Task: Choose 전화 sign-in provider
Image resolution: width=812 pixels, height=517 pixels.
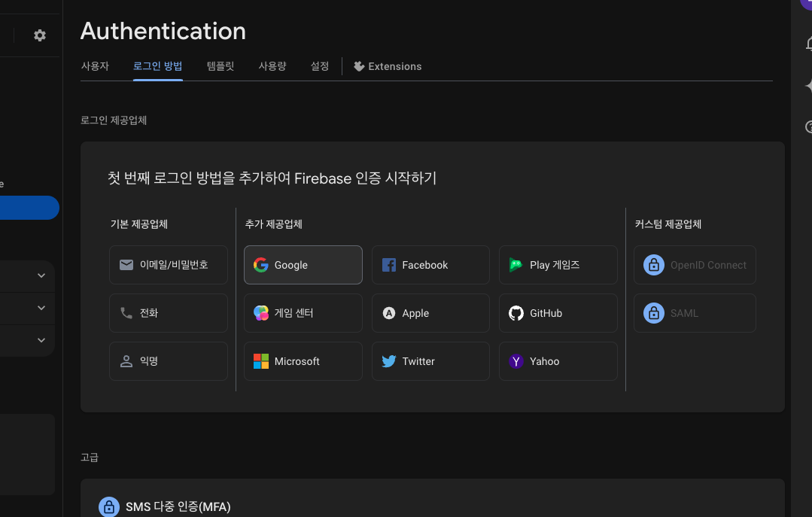Action: pyautogui.click(x=169, y=313)
